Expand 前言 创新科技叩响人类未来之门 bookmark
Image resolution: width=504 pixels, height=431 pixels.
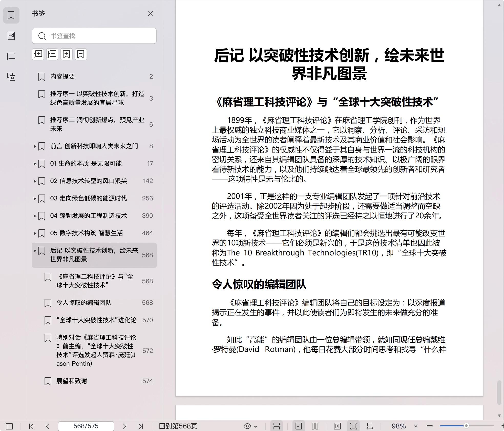pos(35,146)
